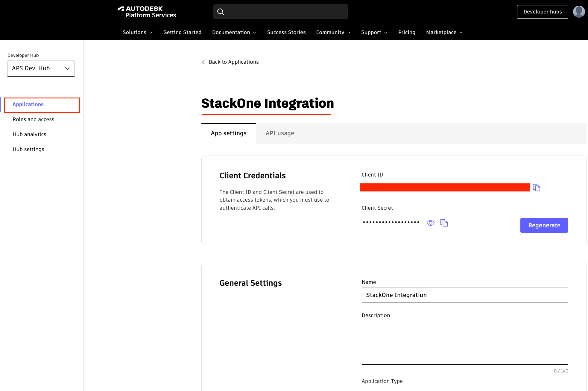Click the Regenerate button
The width and height of the screenshot is (588, 391).
click(x=544, y=225)
